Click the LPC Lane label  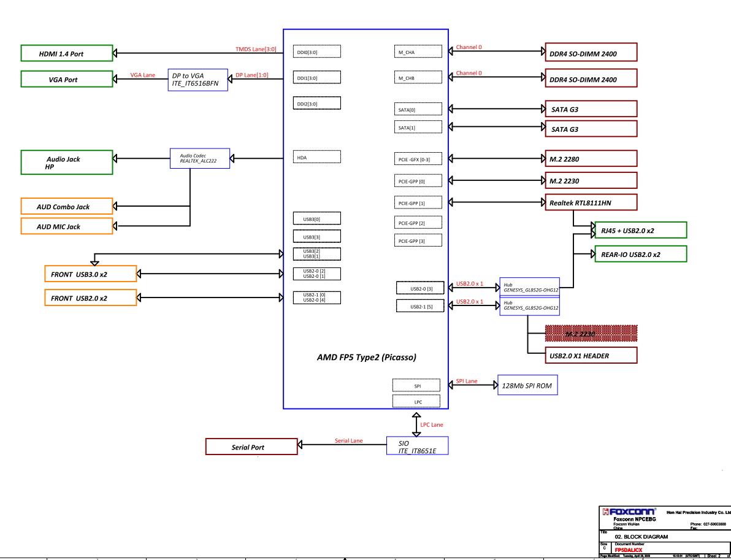click(432, 424)
